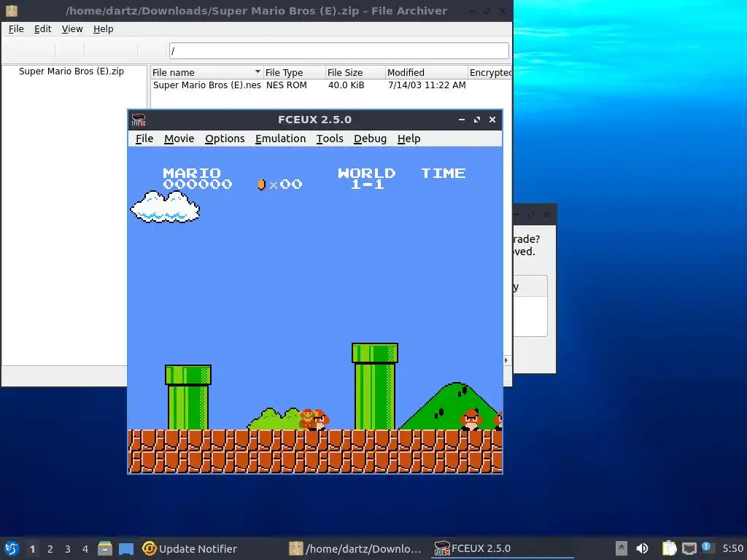The image size is (747, 560).
Task: Switch to the /home/dartz/Downlo... taskbar window
Action: click(356, 549)
